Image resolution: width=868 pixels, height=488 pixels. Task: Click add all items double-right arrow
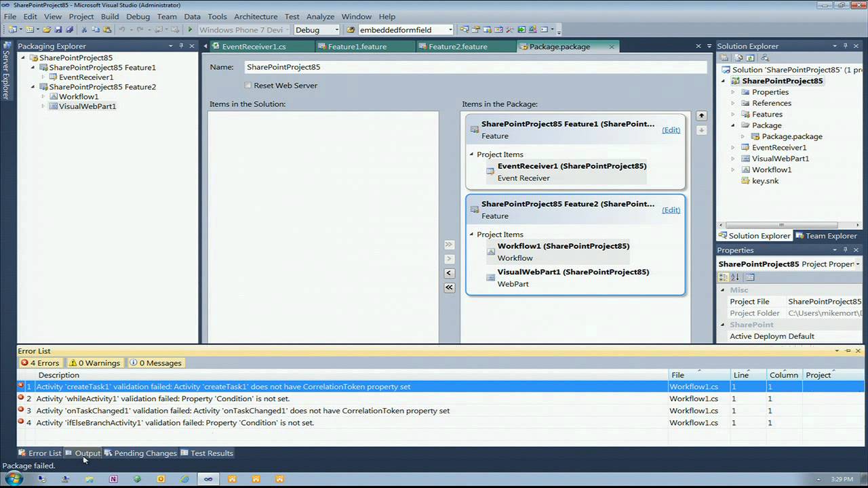[x=449, y=245]
